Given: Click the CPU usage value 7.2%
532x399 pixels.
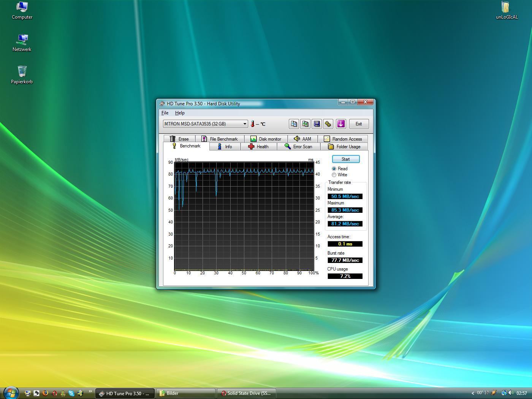Looking at the screenshot, I should 345,276.
